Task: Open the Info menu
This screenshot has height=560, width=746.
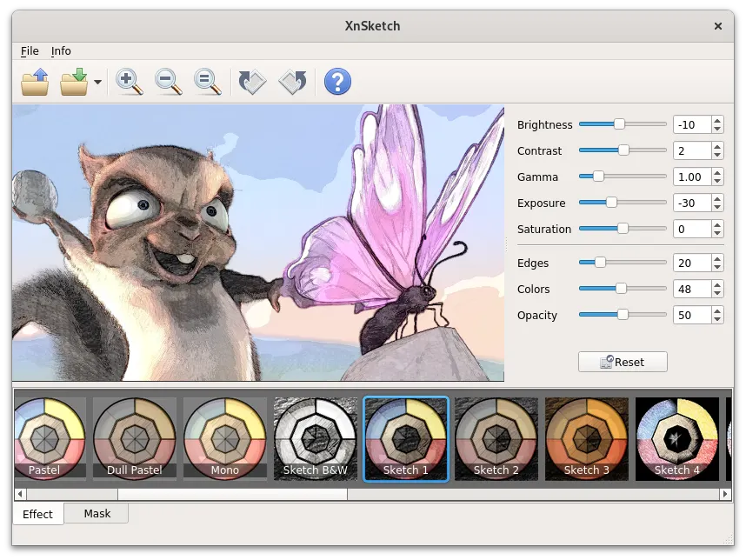Action: pos(61,51)
